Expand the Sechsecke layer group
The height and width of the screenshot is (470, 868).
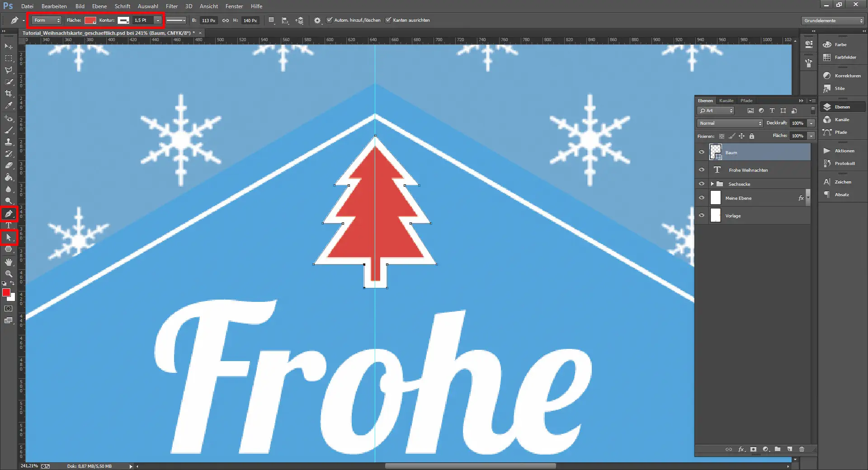click(x=713, y=184)
